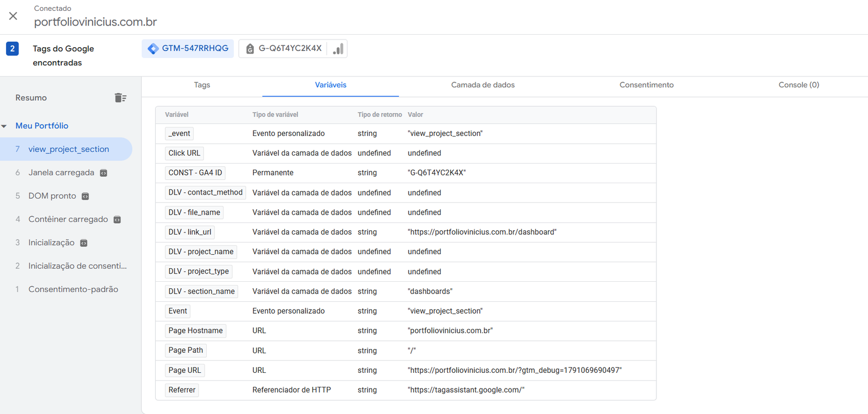Open the Console (0) tab

pyautogui.click(x=799, y=85)
